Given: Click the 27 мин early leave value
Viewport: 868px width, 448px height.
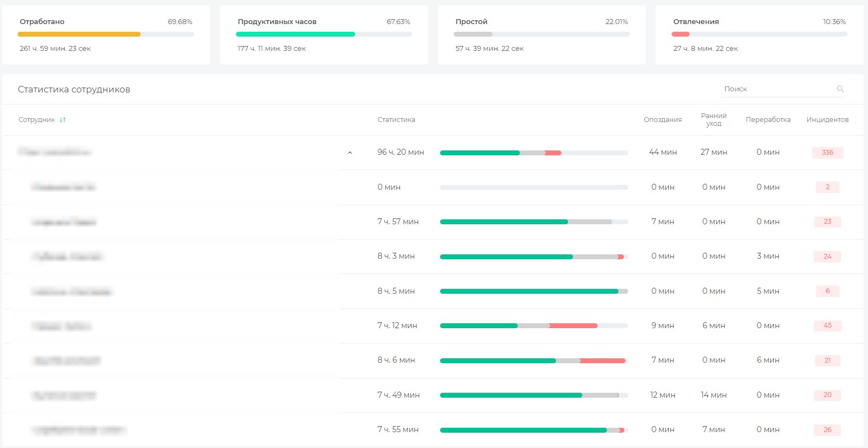Looking at the screenshot, I should [x=714, y=152].
